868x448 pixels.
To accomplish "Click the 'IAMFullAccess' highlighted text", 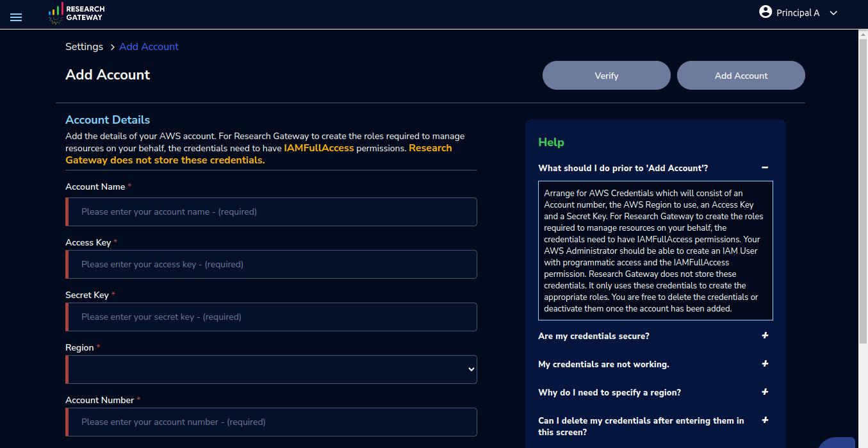I will [319, 148].
